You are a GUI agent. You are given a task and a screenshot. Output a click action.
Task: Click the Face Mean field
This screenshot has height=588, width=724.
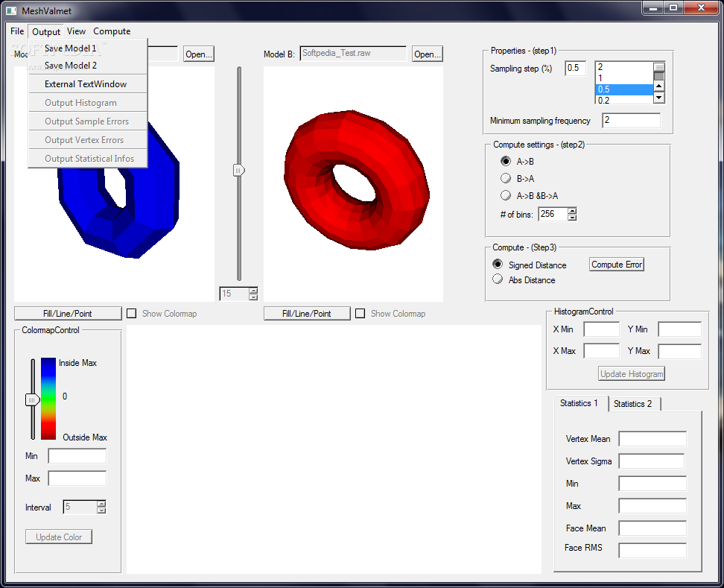652,528
